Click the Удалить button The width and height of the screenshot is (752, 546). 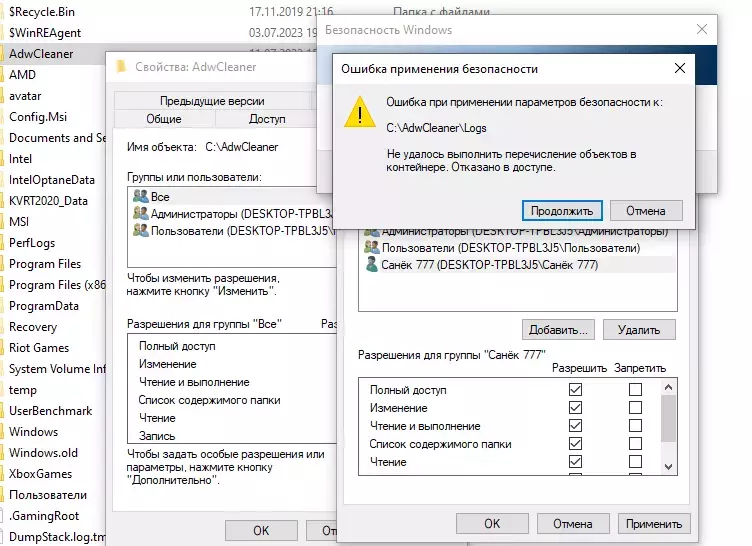[639, 330]
